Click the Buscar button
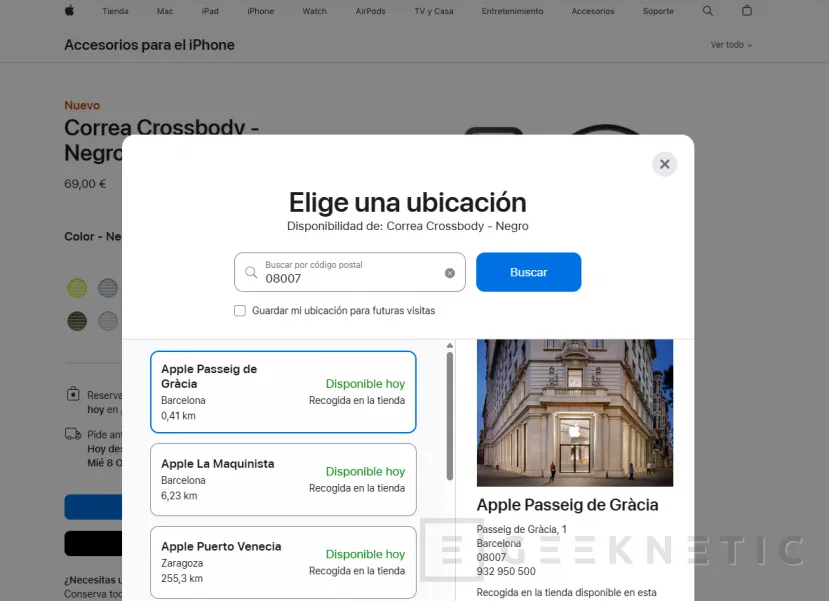This screenshot has height=601, width=829. [x=528, y=272]
